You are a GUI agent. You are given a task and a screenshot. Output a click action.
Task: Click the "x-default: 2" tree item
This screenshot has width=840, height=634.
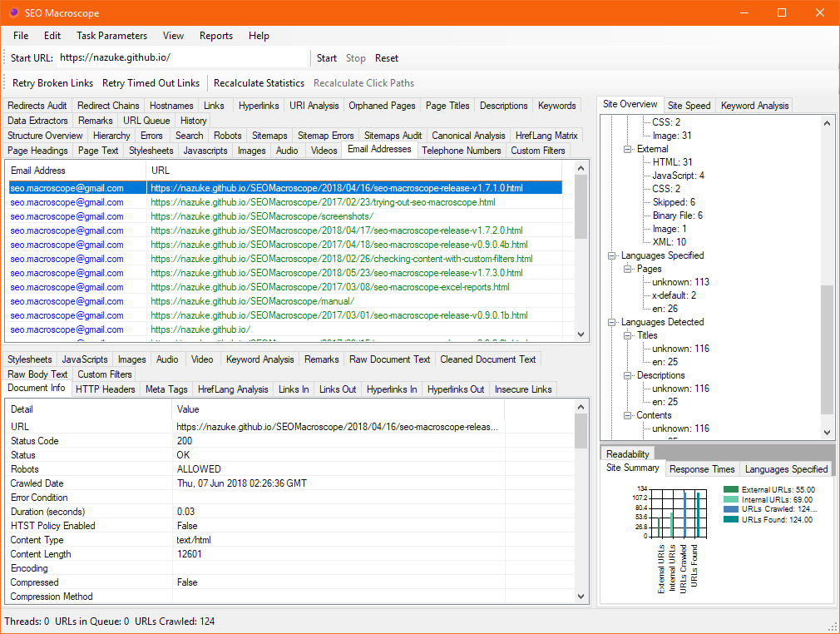coord(674,295)
